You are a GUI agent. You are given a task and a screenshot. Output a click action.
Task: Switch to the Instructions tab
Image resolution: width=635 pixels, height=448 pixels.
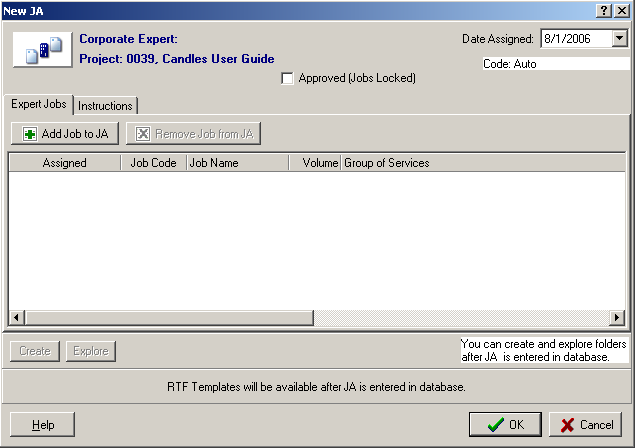pyautogui.click(x=105, y=106)
